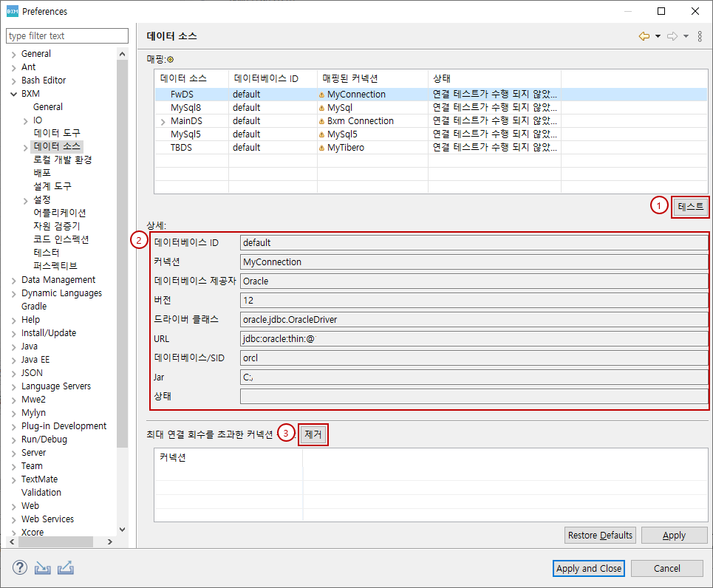Open the help question mark icon

pyautogui.click(x=19, y=568)
